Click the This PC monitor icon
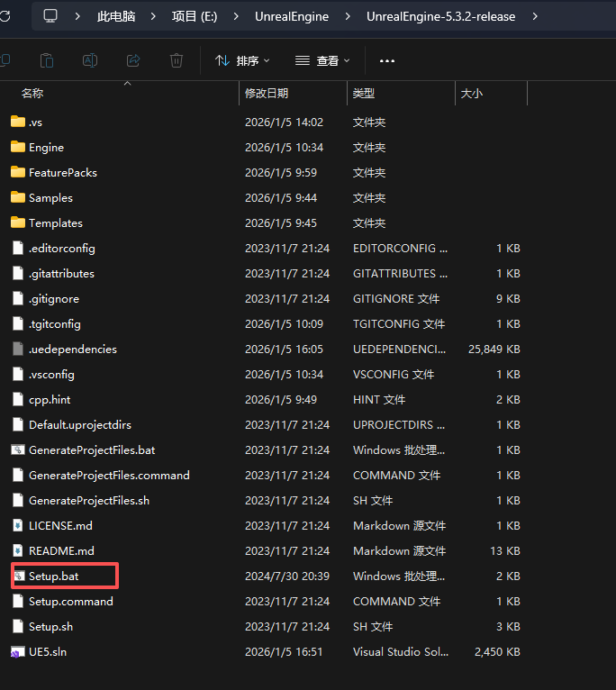 coord(50,16)
